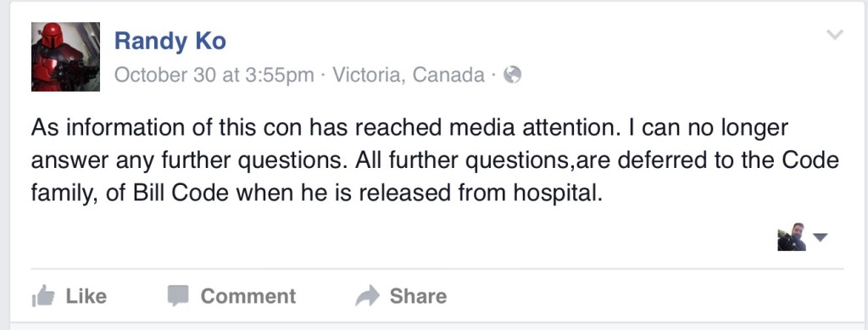Click the word "hospital." ending the post

[557, 193]
